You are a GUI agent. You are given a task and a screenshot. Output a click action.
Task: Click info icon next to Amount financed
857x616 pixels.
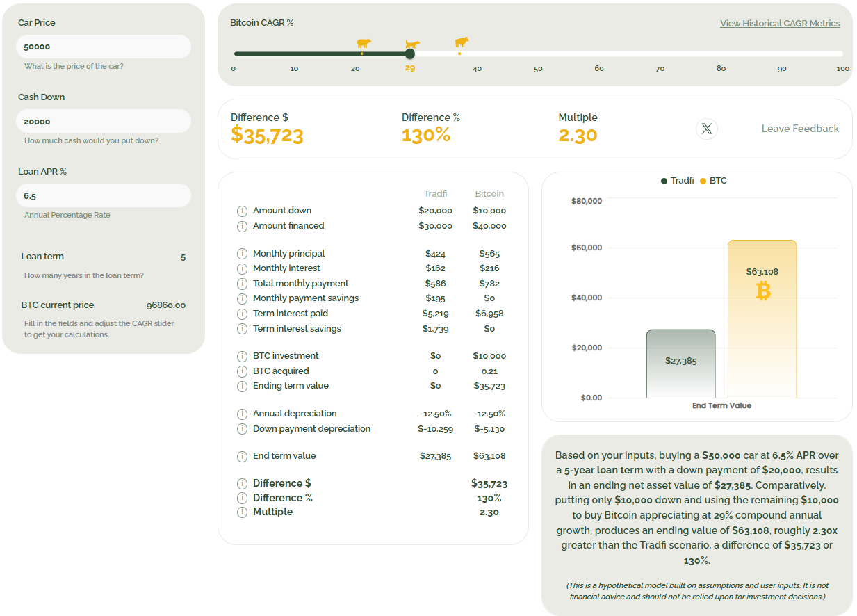click(242, 226)
